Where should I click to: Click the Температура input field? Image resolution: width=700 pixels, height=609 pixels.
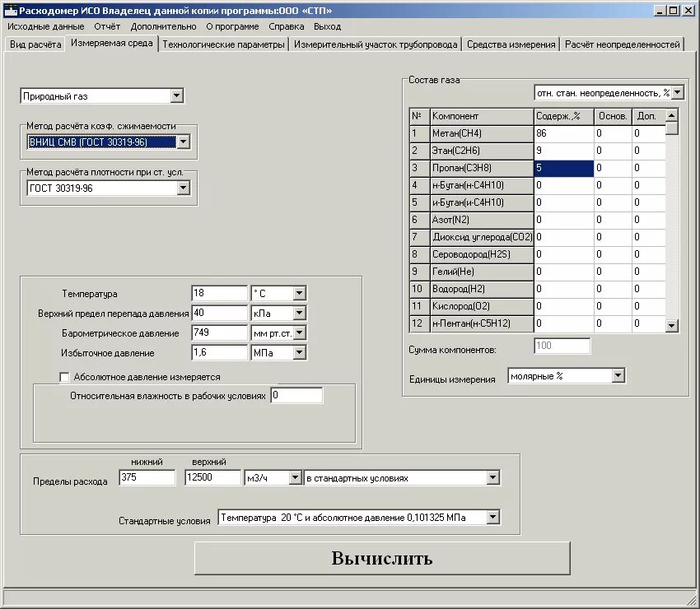[219, 294]
